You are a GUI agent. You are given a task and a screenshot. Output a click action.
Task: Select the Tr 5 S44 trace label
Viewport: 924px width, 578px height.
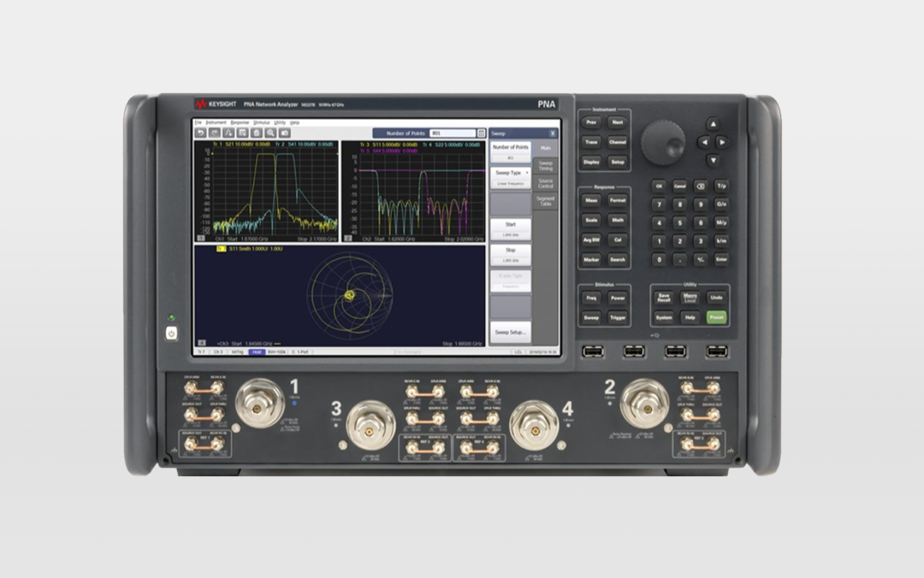[389, 150]
